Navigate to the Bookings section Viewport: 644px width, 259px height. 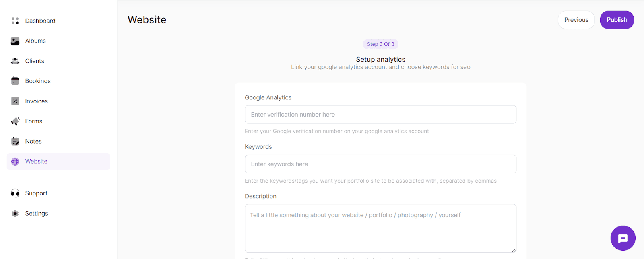tap(38, 81)
